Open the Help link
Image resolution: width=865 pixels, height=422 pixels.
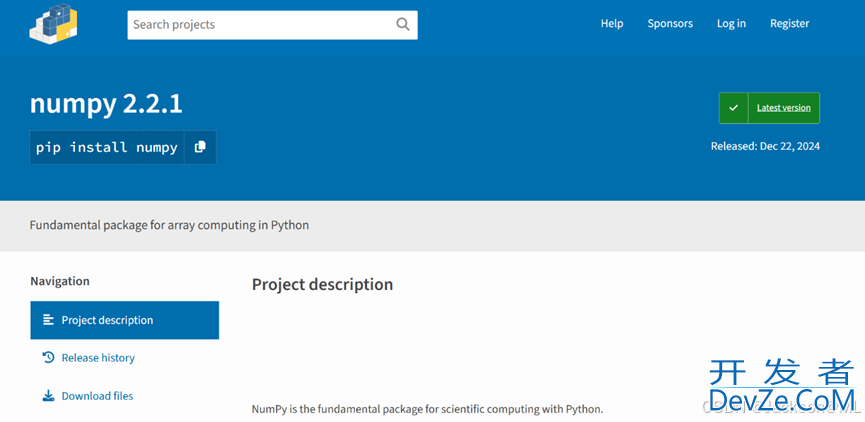point(612,24)
